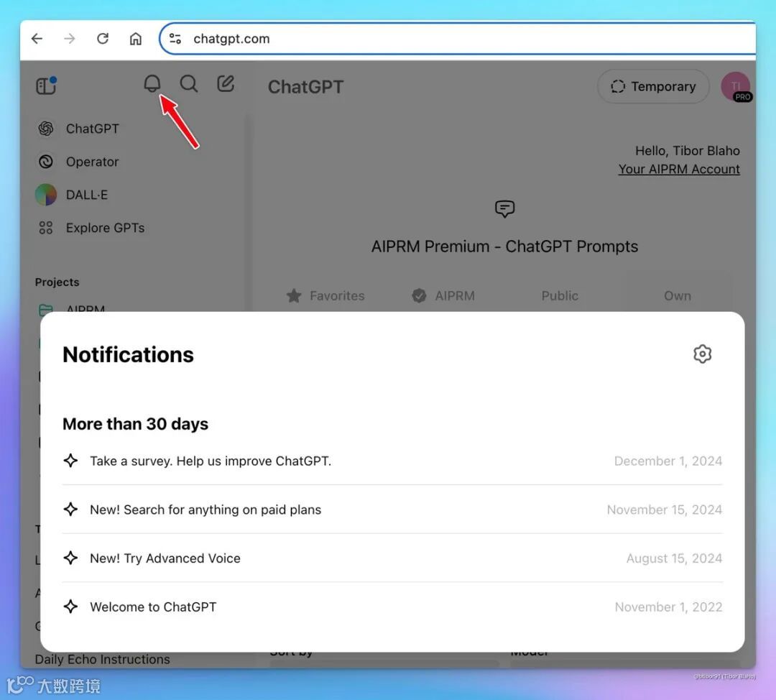Click sparkle icon beside Try Advanced Voice
This screenshot has width=776, height=700.
70,558
